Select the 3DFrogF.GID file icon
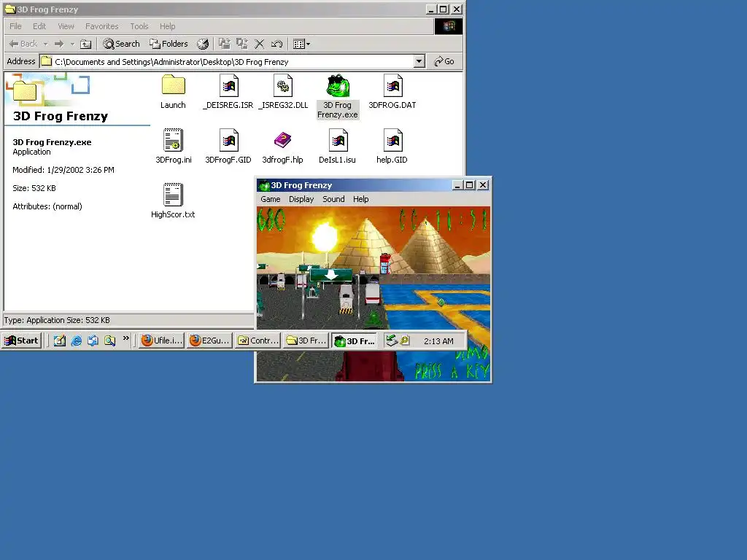 tap(228, 141)
